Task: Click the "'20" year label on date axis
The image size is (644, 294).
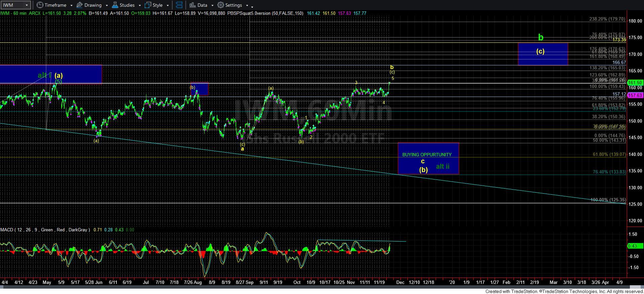Action: pos(452,282)
